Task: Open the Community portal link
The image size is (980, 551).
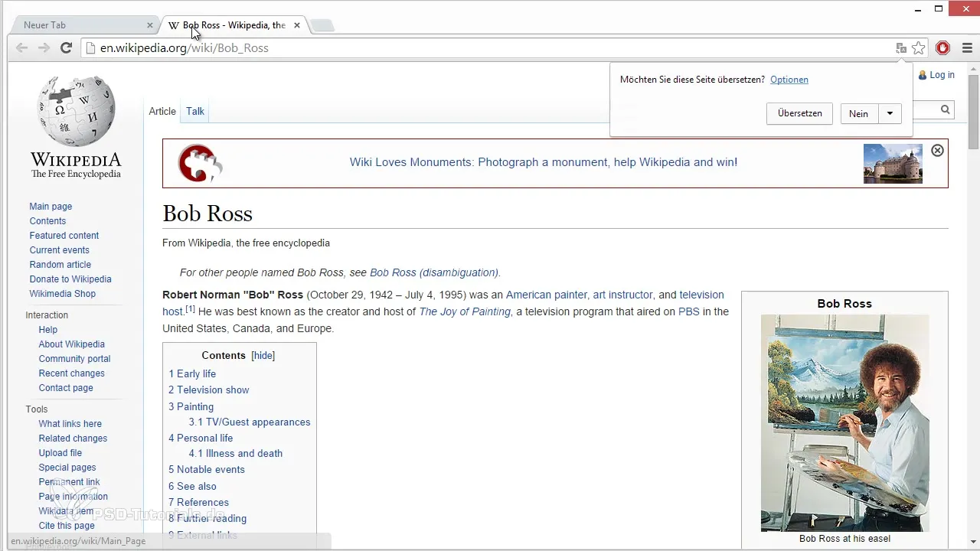Action: 75,359
